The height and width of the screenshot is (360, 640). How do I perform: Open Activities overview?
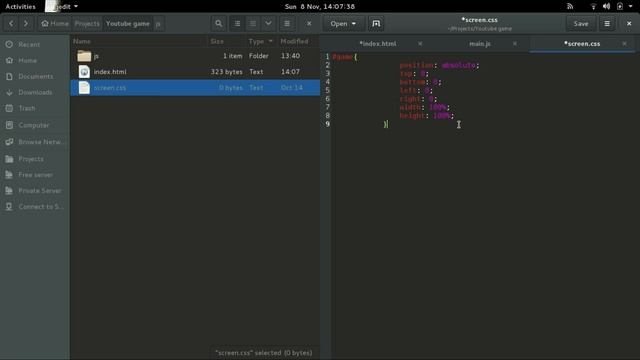[x=20, y=7]
